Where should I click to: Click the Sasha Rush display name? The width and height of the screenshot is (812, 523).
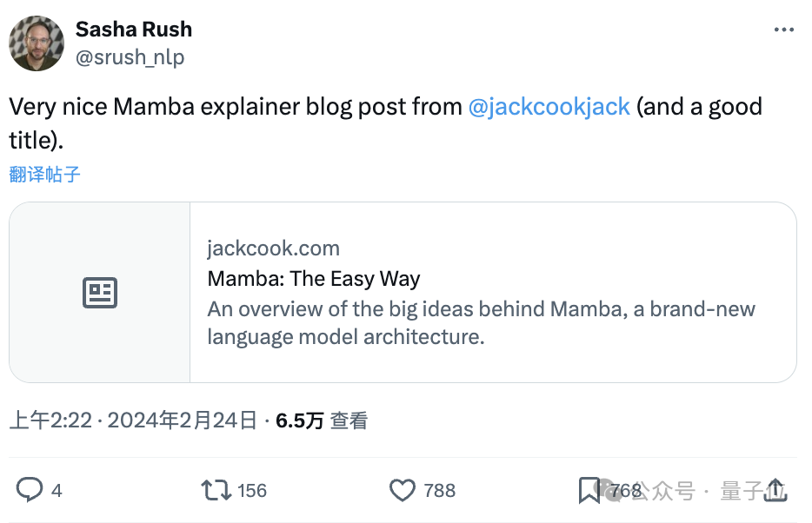tap(134, 29)
